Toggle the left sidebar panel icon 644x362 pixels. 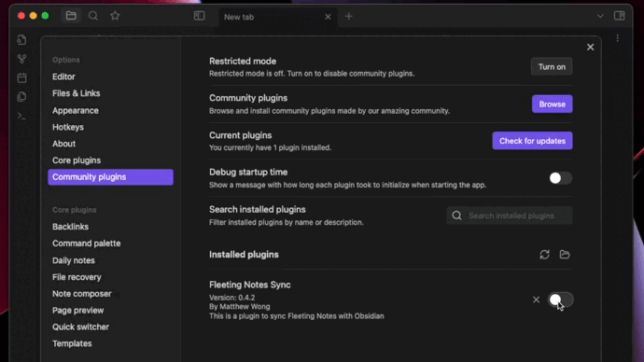coord(199,16)
